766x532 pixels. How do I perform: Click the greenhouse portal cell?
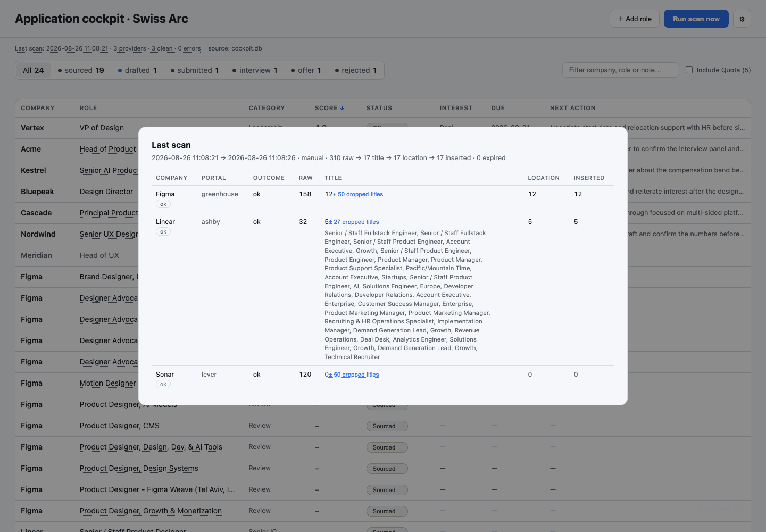coord(220,194)
